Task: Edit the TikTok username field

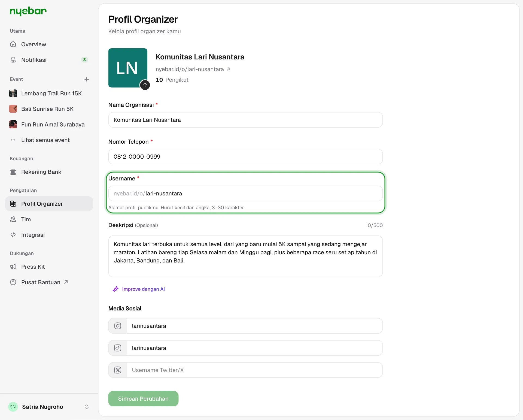Action: click(x=255, y=348)
